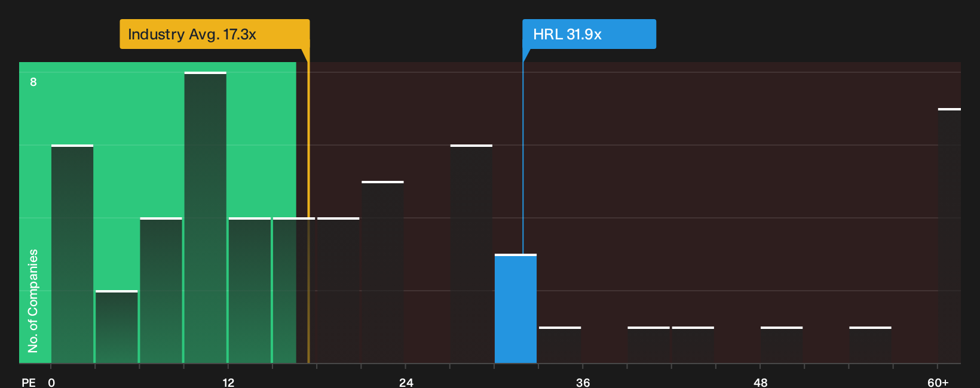
Task: Select the bar starting at PE 0
Action: tap(72, 254)
